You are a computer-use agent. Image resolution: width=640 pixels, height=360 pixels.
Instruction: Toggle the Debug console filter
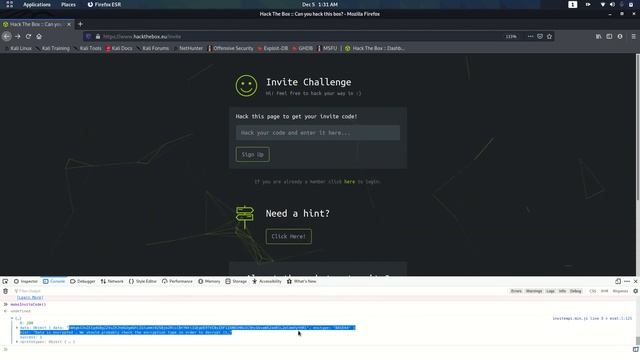tap(576, 291)
